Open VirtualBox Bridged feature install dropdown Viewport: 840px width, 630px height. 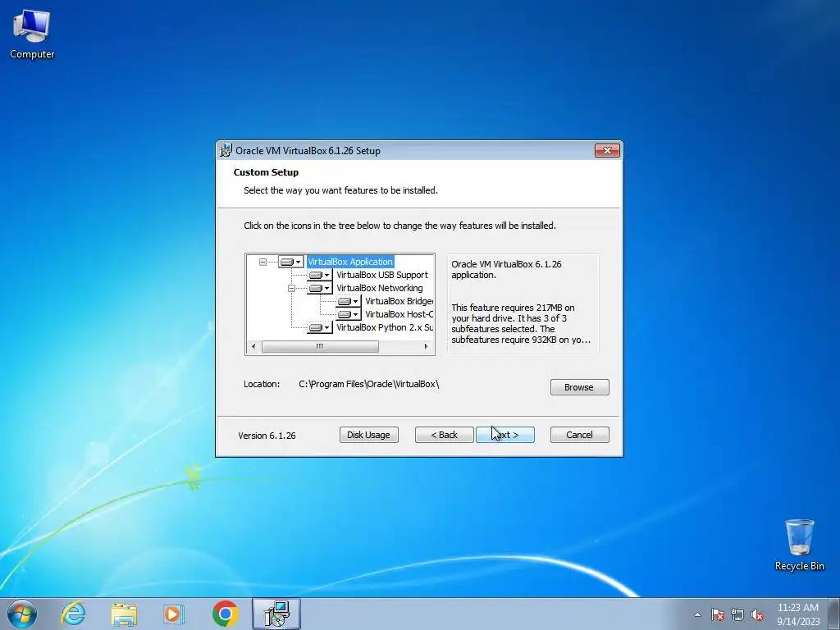[x=348, y=301]
